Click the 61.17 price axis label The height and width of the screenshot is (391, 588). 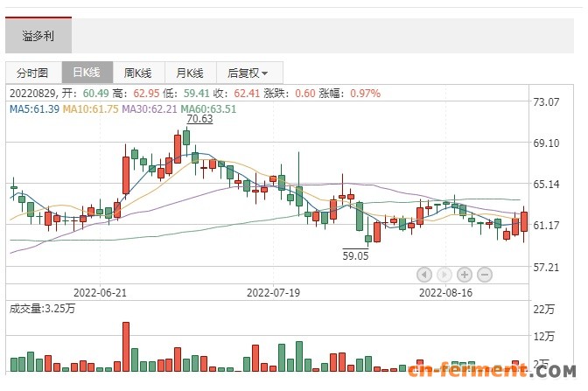[x=546, y=226]
